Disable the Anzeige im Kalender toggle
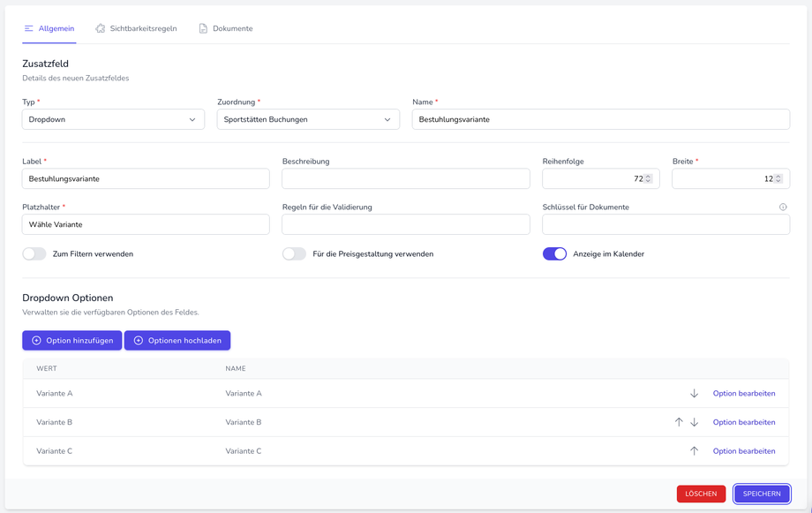Screen dimensions: 812x513 click(x=554, y=254)
